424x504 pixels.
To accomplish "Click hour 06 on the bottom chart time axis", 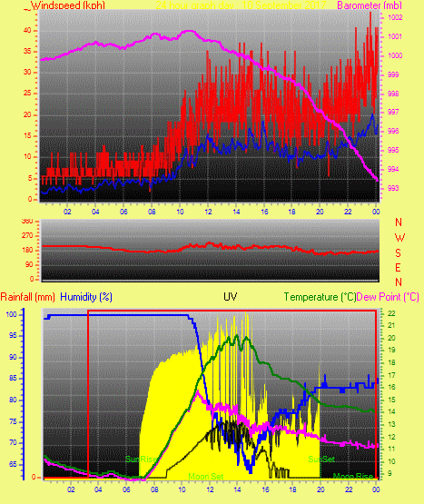I will [x=126, y=489].
